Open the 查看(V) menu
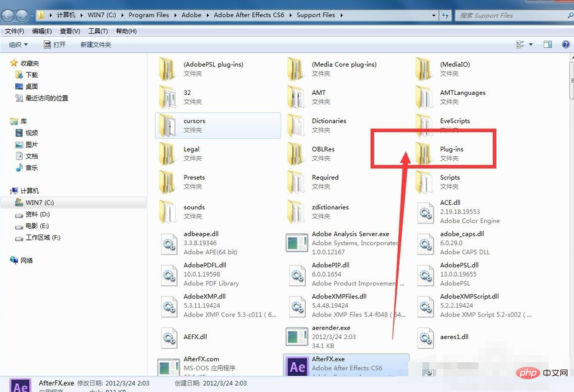 70,31
